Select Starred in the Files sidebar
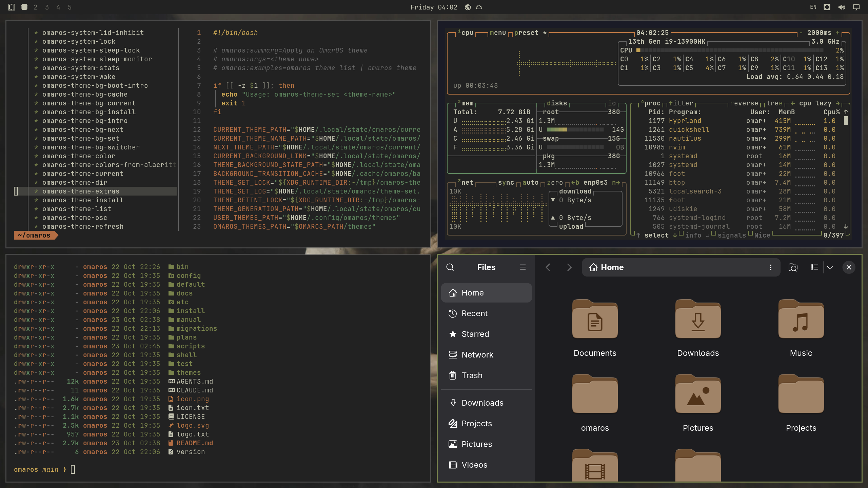 tap(487, 334)
